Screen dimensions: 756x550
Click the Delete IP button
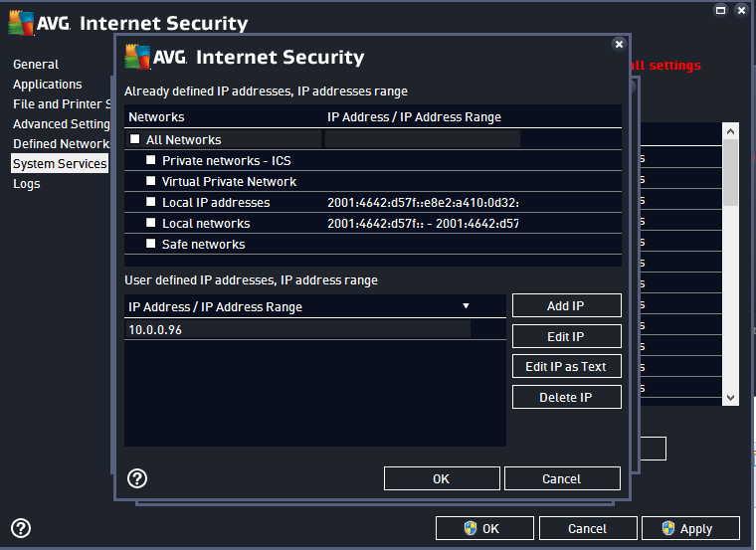click(x=567, y=397)
